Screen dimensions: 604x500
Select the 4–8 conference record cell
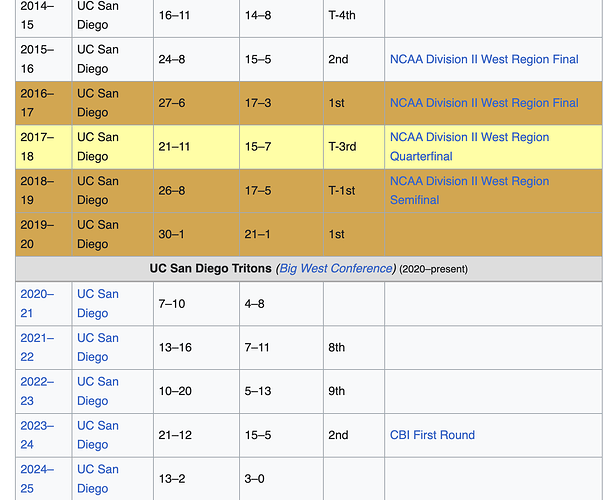coord(282,304)
